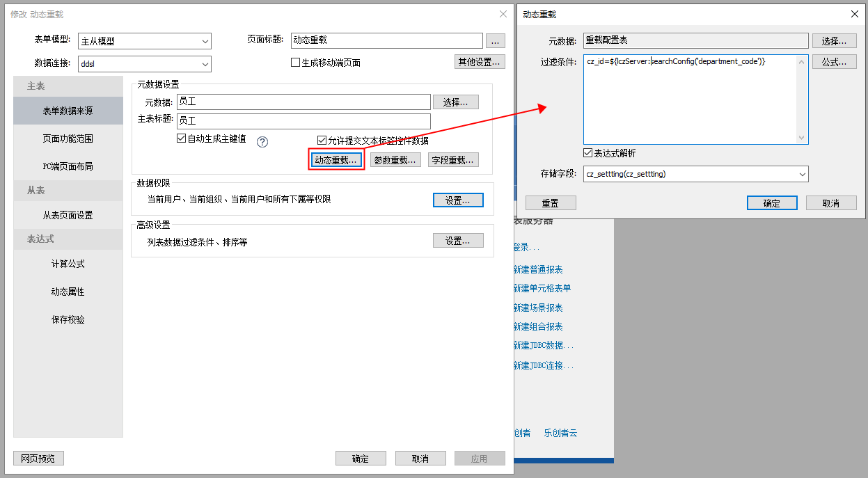Enable 生成移动端页面 checkbox
This screenshot has width=868, height=478.
click(295, 63)
